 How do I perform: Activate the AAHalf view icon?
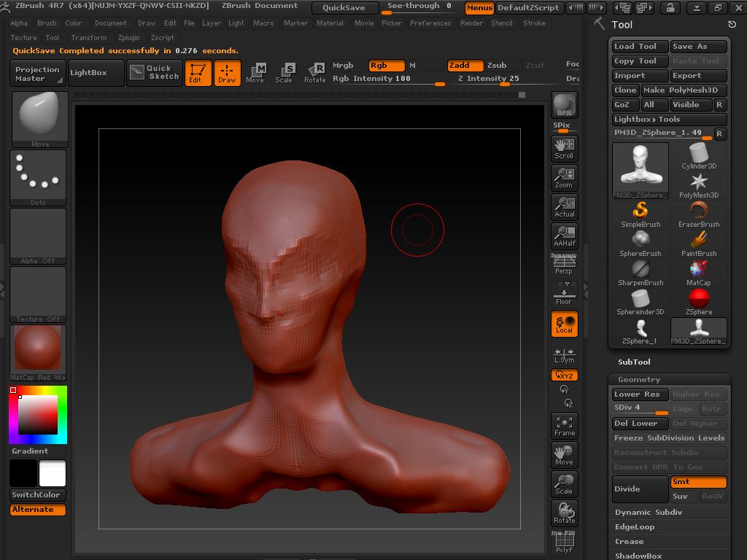(x=564, y=236)
